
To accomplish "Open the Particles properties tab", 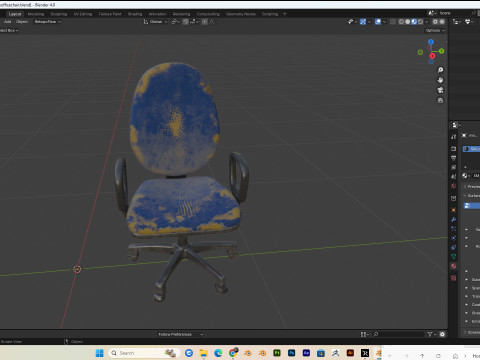I will pos(453,229).
